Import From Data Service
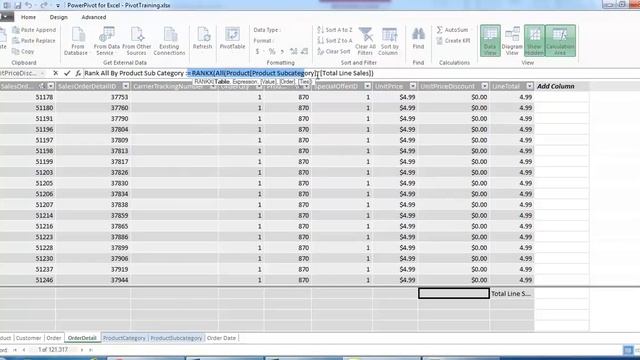The image size is (640, 360). click(x=106, y=41)
